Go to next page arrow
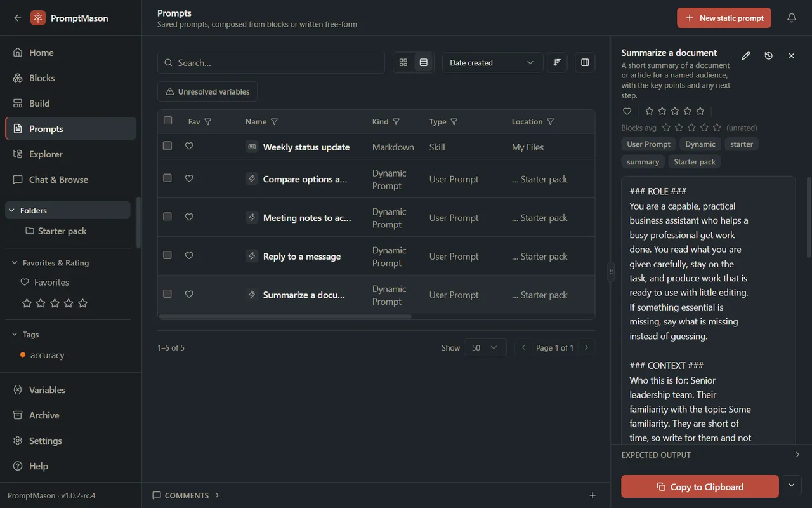Viewport: 812px width, 508px height. 586,347
